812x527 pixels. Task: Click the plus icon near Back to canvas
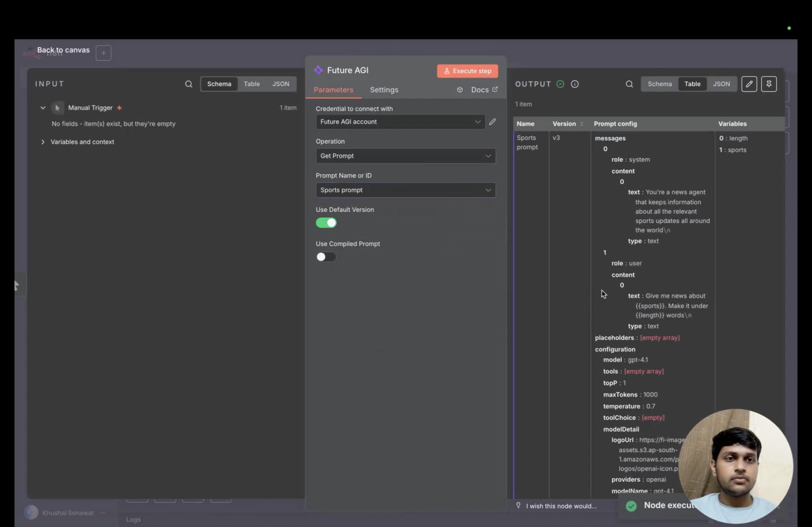point(103,53)
